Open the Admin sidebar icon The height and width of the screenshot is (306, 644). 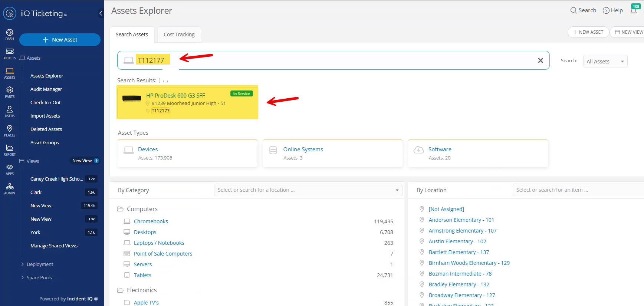tap(10, 188)
